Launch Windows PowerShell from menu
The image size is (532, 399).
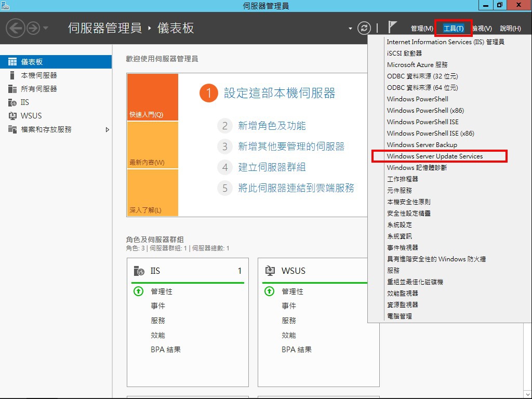coord(418,99)
